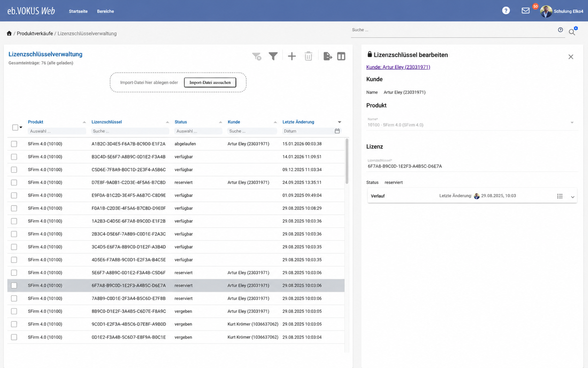Open the filter funnel icon
588x368 pixels.
273,56
